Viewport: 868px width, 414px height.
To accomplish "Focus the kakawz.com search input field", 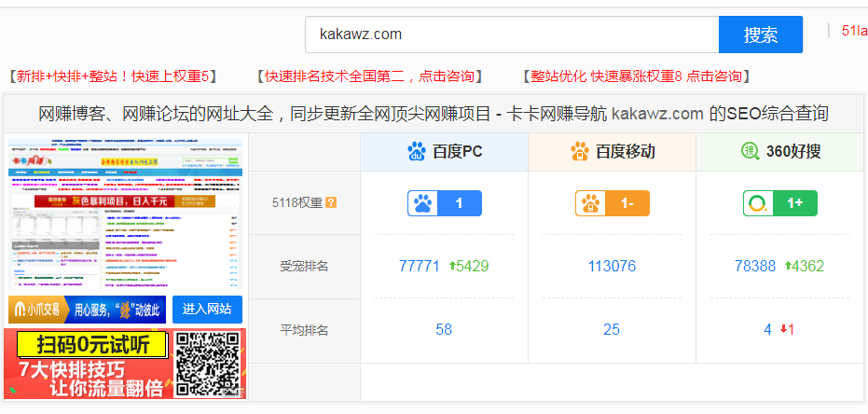I will pyautogui.click(x=512, y=34).
